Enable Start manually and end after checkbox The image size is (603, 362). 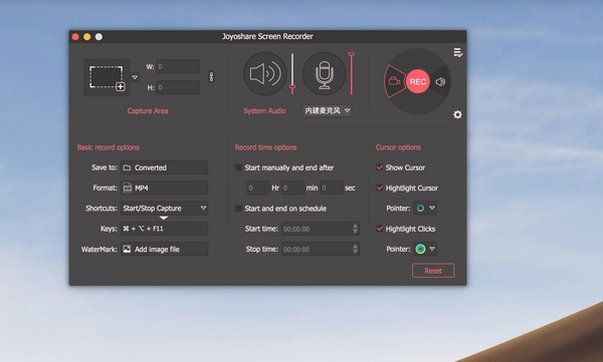pyautogui.click(x=238, y=167)
